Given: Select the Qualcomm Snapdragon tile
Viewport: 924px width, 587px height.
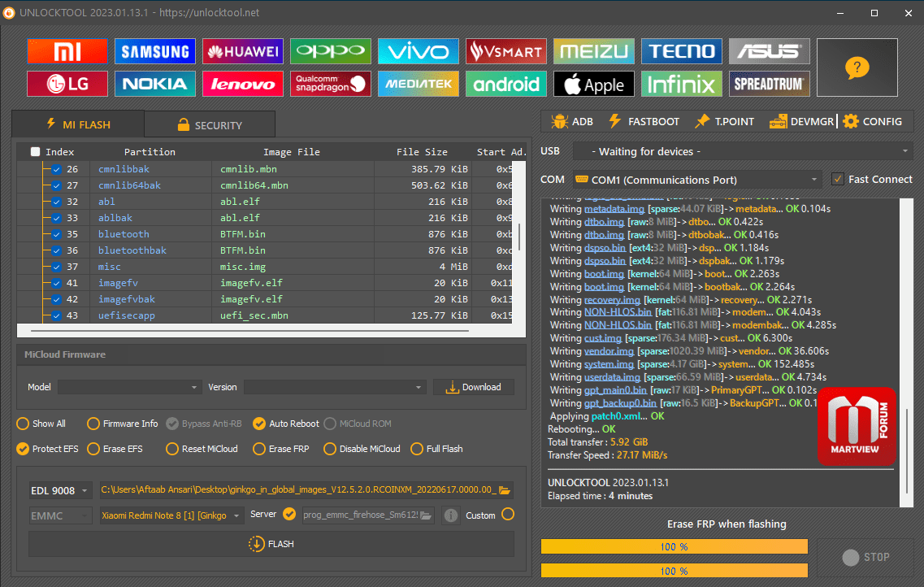Looking at the screenshot, I should 331,84.
